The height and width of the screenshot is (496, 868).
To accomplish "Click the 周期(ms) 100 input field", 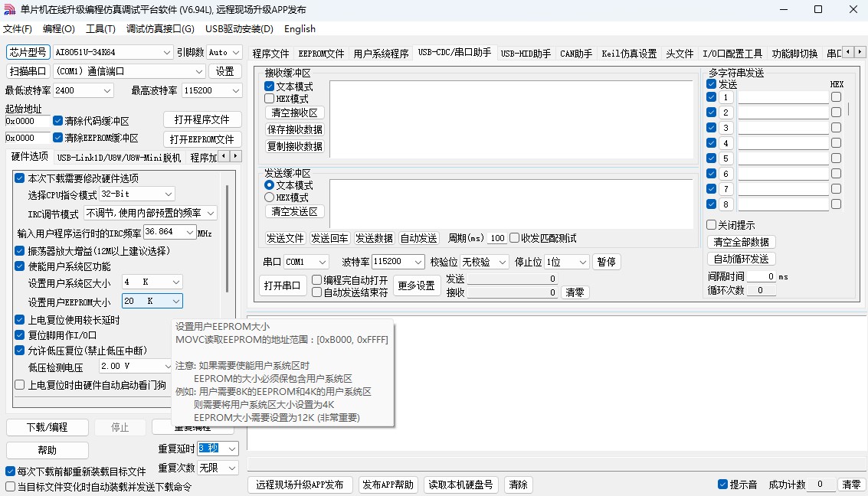I will coord(497,238).
